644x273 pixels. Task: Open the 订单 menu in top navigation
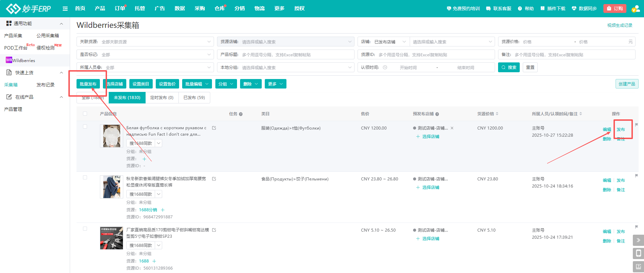(x=120, y=8)
